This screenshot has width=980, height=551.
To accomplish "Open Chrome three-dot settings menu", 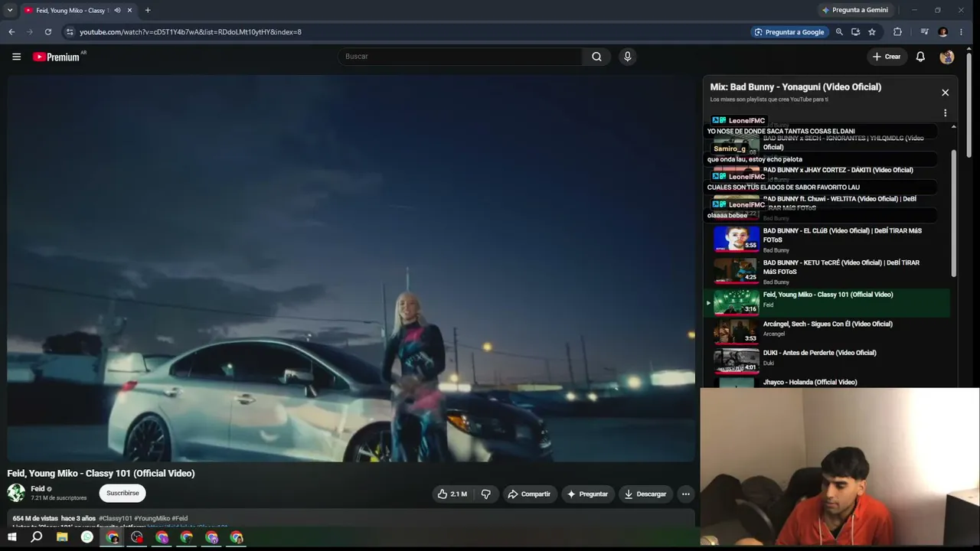I will pos(961,32).
